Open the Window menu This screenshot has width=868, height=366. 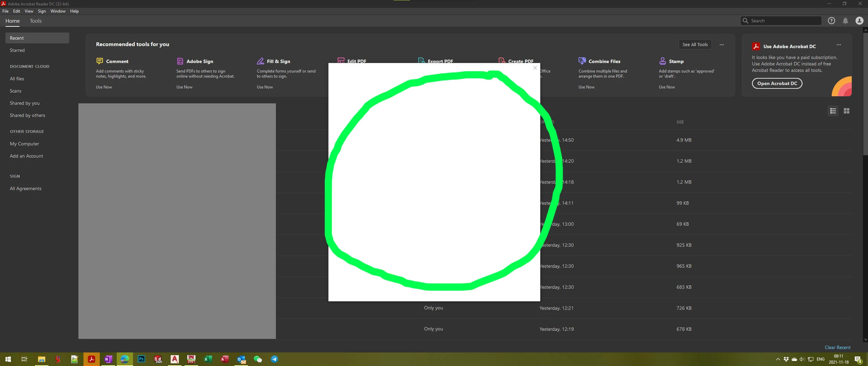58,11
